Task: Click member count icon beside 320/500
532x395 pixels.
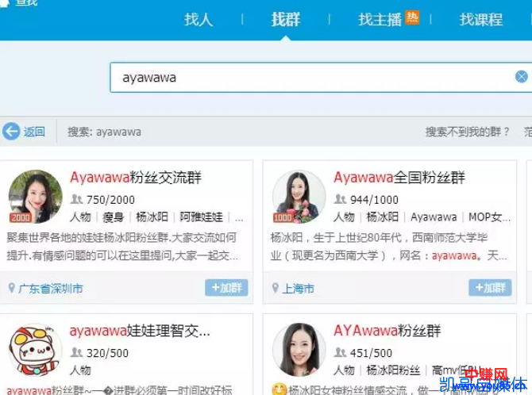Action: [x=76, y=353]
